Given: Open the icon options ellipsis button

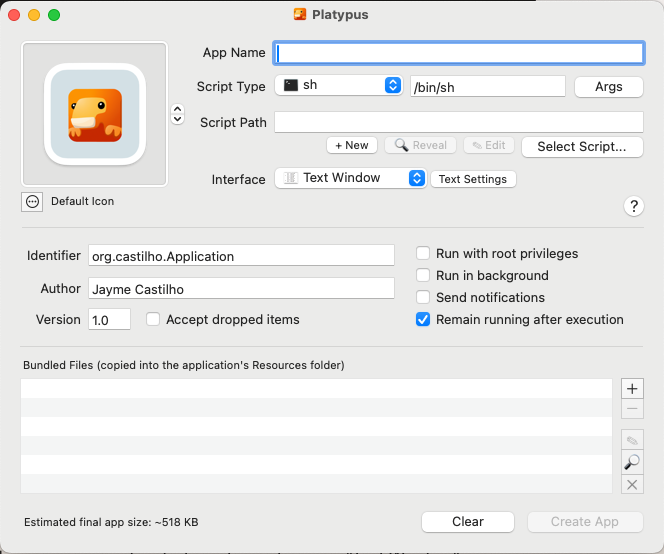Looking at the screenshot, I should [32, 201].
